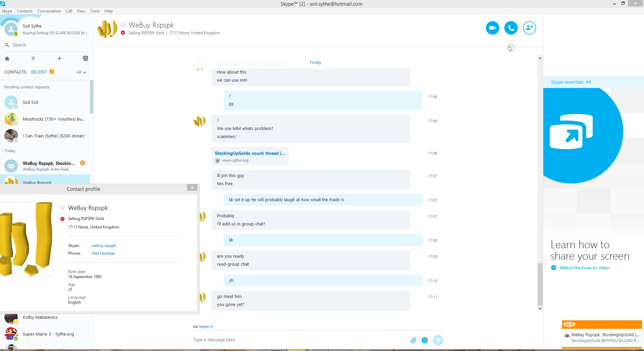644x351 pixels.
Task: Click the plus icon to add contact
Action: coord(59,58)
